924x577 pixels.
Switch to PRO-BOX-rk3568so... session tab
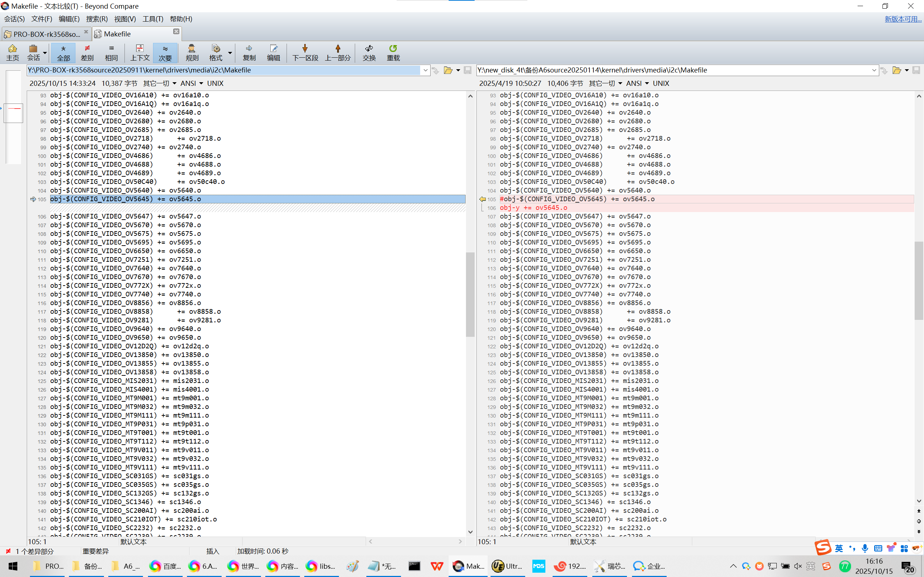46,34
